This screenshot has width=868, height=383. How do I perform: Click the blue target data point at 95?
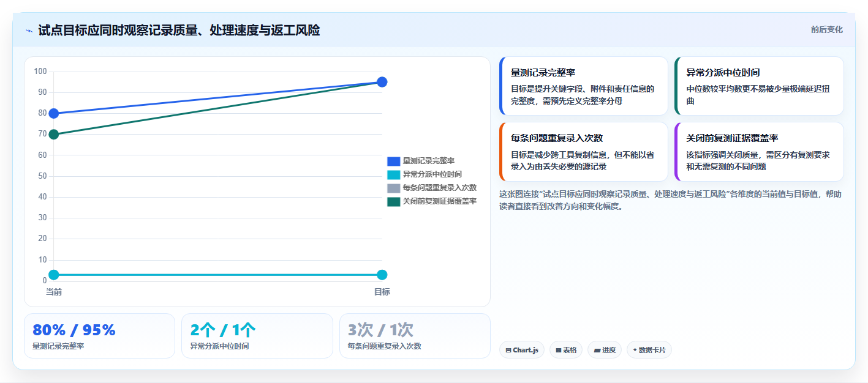(x=382, y=82)
